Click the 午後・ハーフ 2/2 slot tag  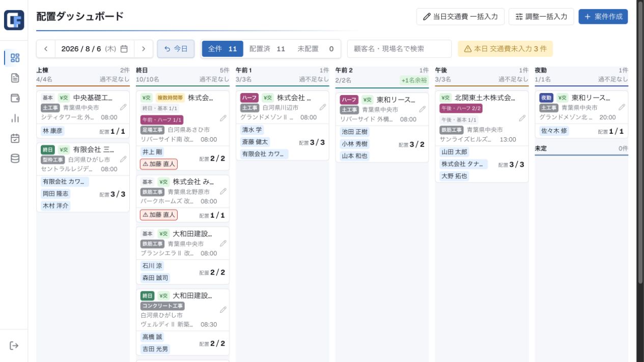pos(461,108)
